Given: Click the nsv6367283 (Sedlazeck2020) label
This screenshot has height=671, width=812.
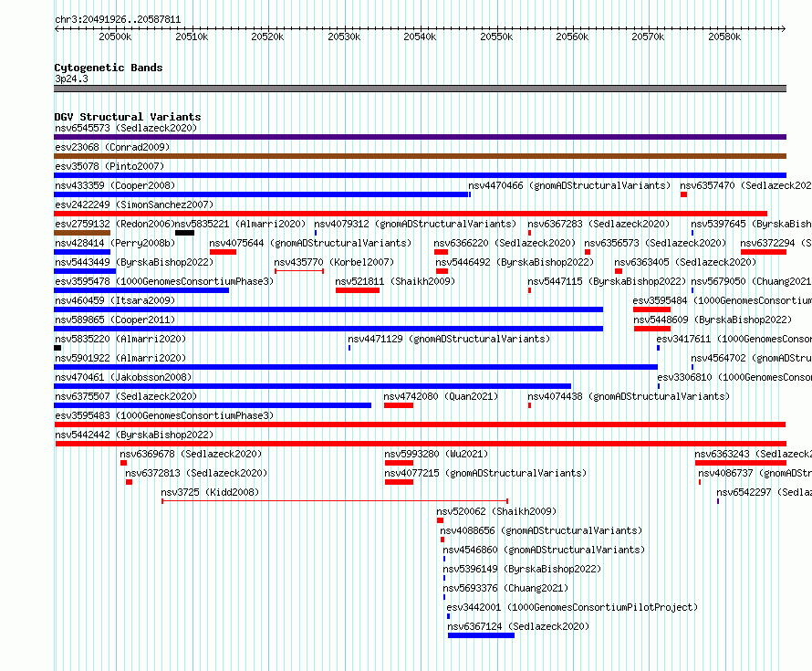Looking at the screenshot, I should [x=599, y=224].
